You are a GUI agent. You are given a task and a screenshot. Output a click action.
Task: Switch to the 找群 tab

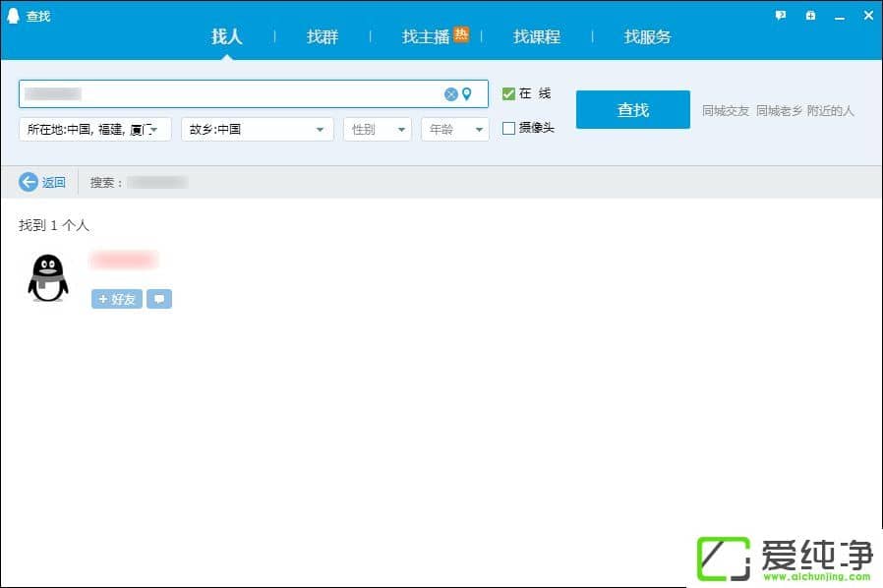tap(322, 36)
